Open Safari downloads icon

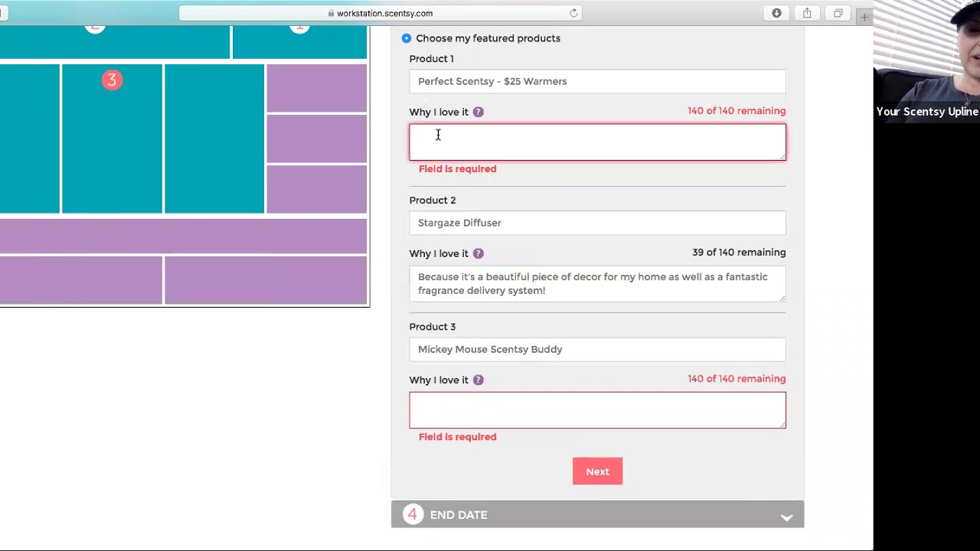click(x=776, y=13)
